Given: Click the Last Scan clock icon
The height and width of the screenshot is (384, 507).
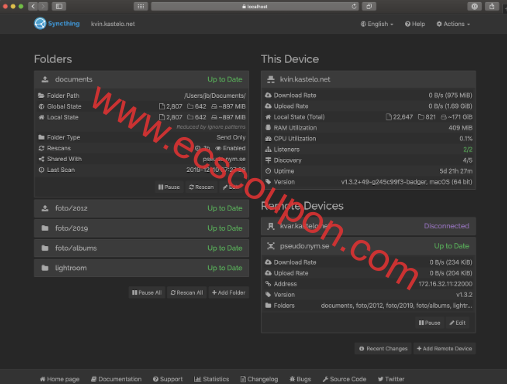Looking at the screenshot, I should tap(41, 170).
